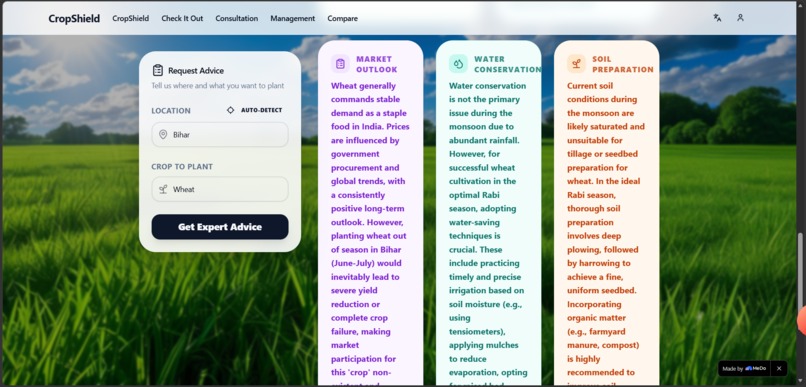Click 'Tell us where and what you want to plant'
Viewport: 806px width, 387px height.
click(x=217, y=86)
